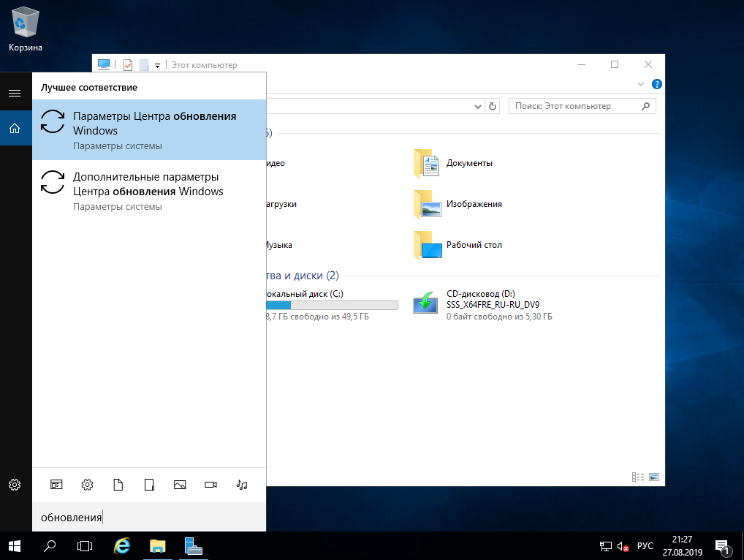Switch Explorer to large thumbnails view
Viewport: 744px width, 560px height.
tap(653, 477)
